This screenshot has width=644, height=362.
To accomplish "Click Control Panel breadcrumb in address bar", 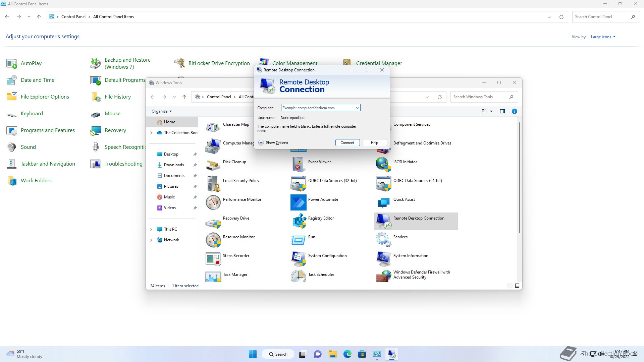I will coord(73,17).
